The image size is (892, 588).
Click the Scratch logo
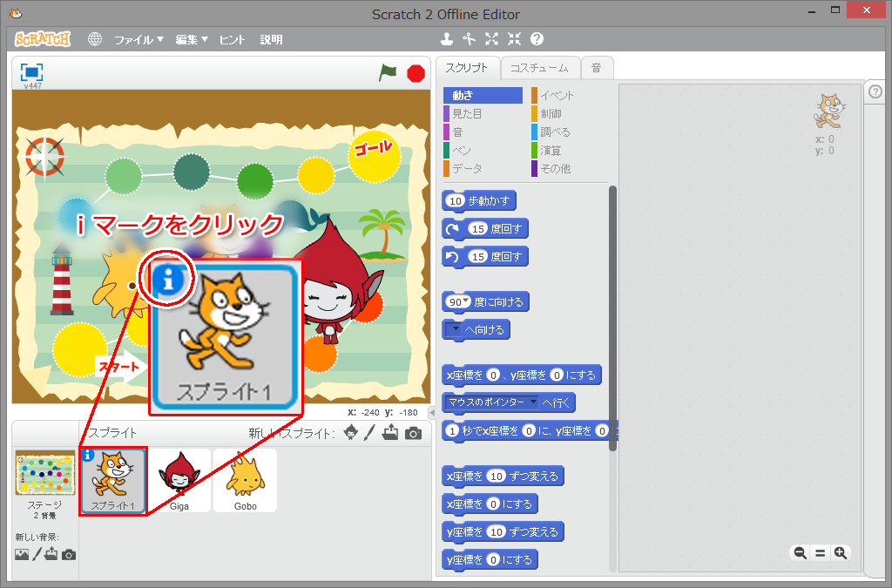coord(43,39)
